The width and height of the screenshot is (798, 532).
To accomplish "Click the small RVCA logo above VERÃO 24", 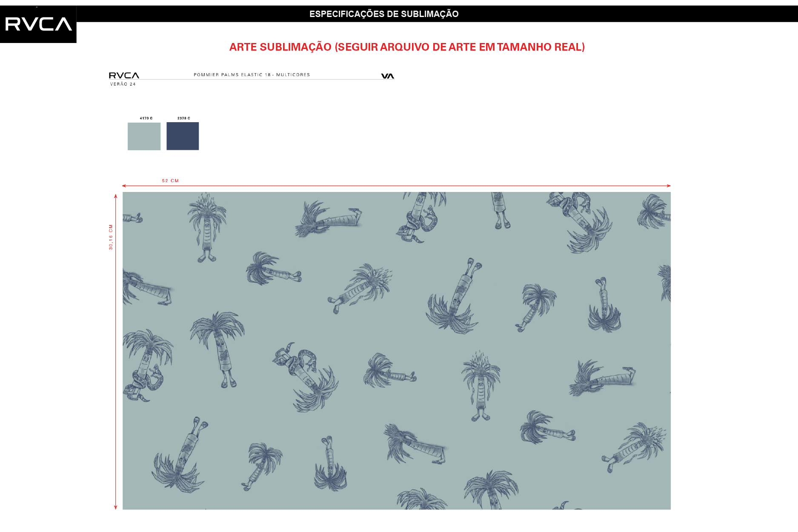I will coord(124,75).
